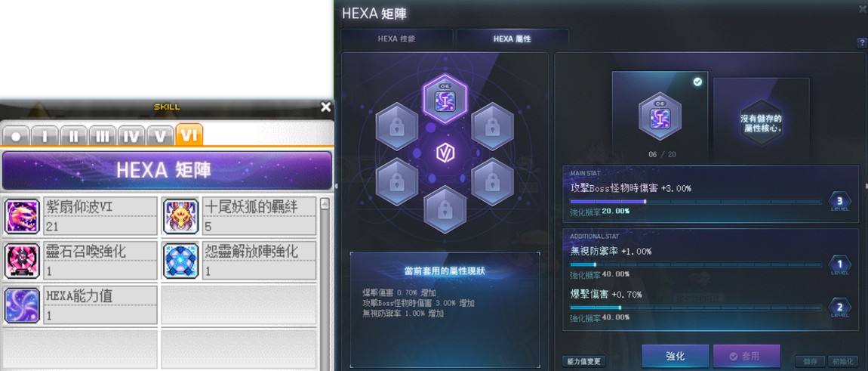This screenshot has height=371, width=868.
Task: Select the bottom locked hexagon slot
Action: click(x=445, y=209)
